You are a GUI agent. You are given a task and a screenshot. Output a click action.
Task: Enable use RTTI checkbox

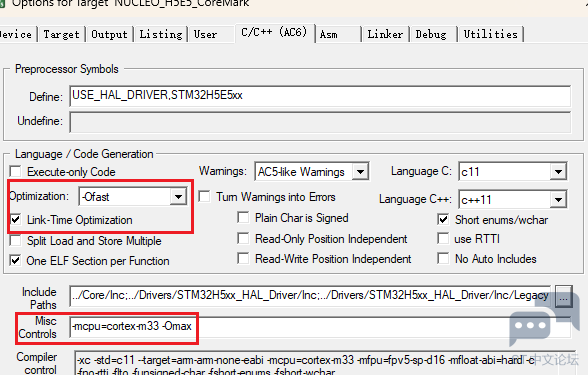click(x=443, y=238)
